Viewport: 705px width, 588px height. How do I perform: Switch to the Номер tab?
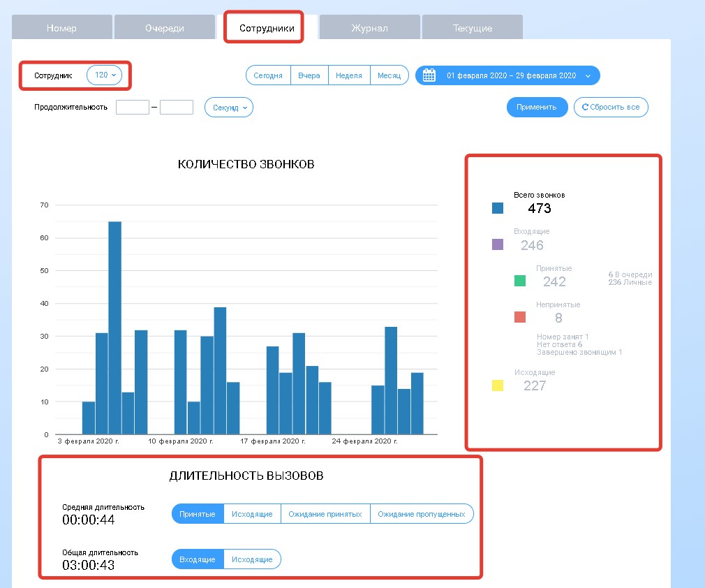click(x=61, y=28)
